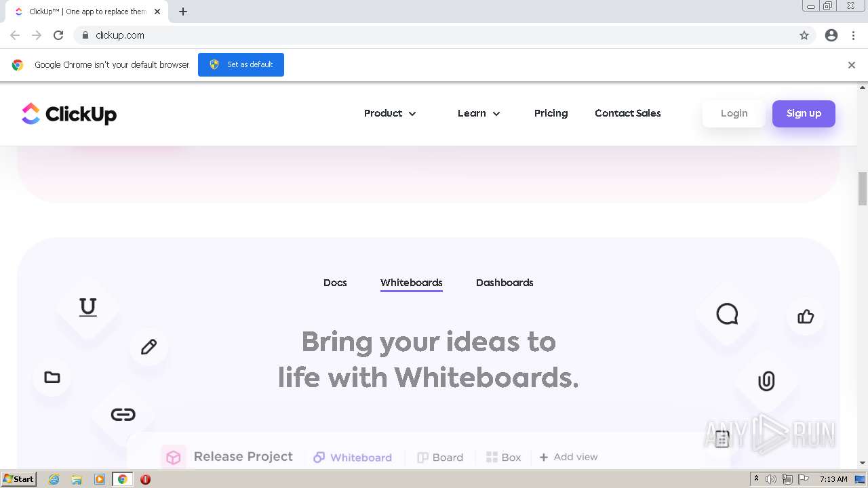The height and width of the screenshot is (488, 868).
Task: Open Chrome profile avatar
Action: (831, 35)
